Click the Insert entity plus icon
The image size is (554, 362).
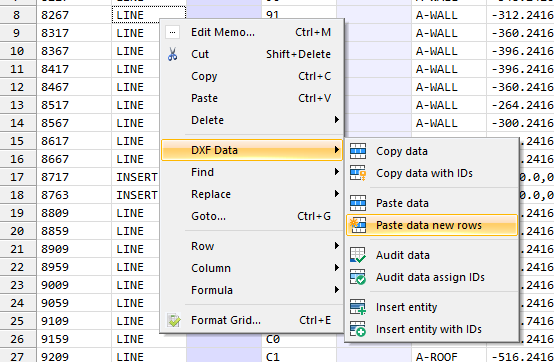pos(358,307)
